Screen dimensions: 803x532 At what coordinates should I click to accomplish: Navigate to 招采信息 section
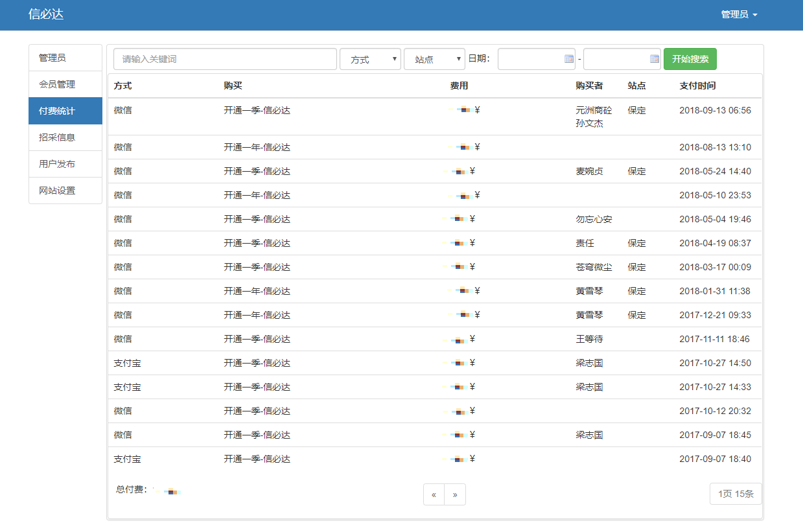tap(65, 137)
